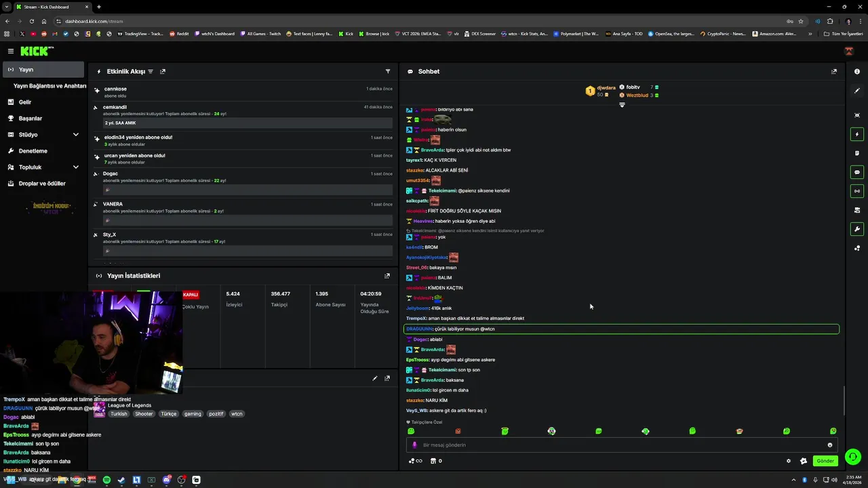Click the channel points infinity balance

coord(415,461)
